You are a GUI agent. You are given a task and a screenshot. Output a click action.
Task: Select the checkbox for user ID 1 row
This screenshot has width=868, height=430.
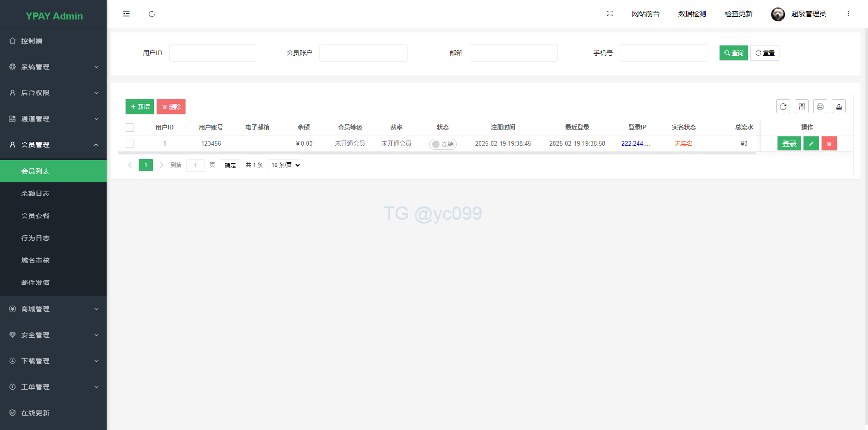coord(130,144)
